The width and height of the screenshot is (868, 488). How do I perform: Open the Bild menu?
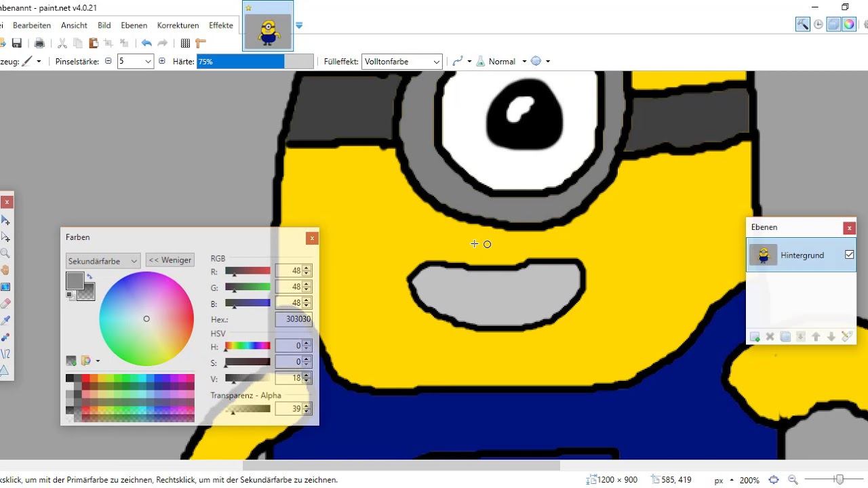104,25
